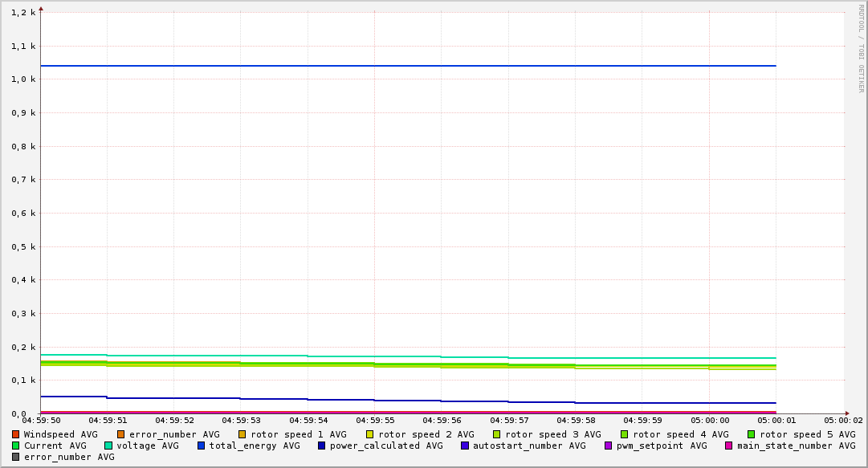Screen dimensions: 868x468
Task: Click the '0,3 k' y-axis label
Action: [23, 314]
